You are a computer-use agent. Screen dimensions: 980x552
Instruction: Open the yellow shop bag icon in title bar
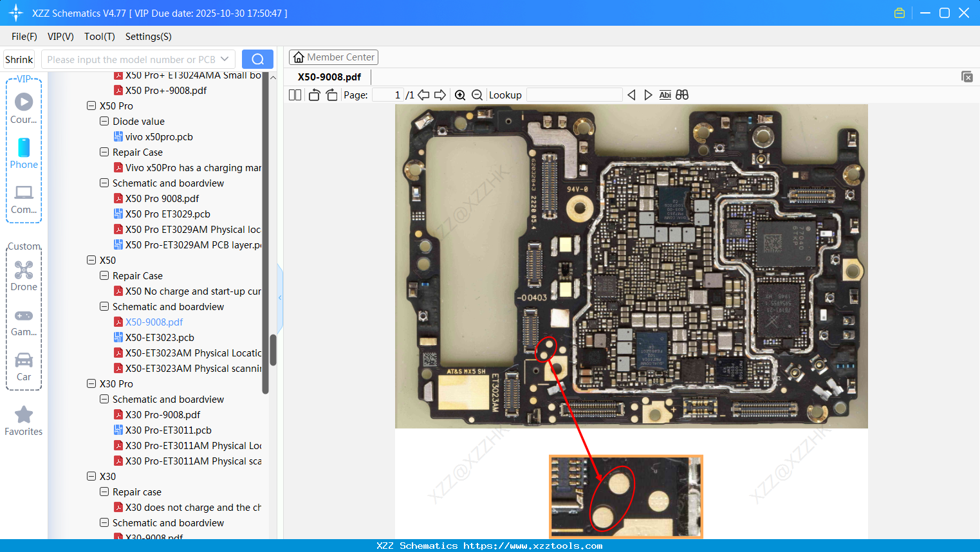(x=900, y=13)
